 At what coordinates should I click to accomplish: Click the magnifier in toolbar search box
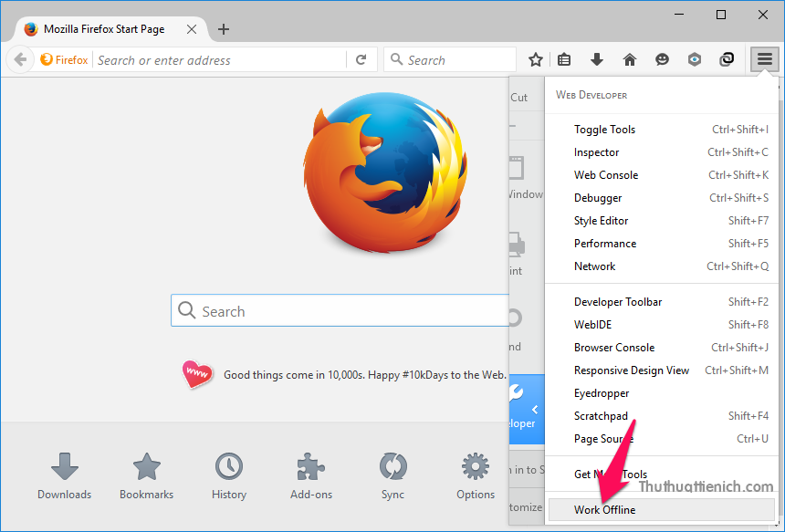click(x=396, y=59)
